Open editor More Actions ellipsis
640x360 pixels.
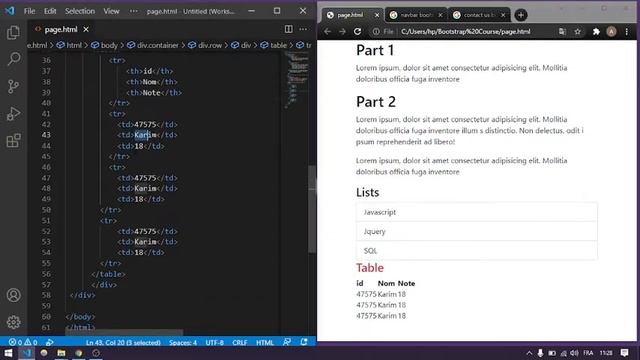click(303, 29)
